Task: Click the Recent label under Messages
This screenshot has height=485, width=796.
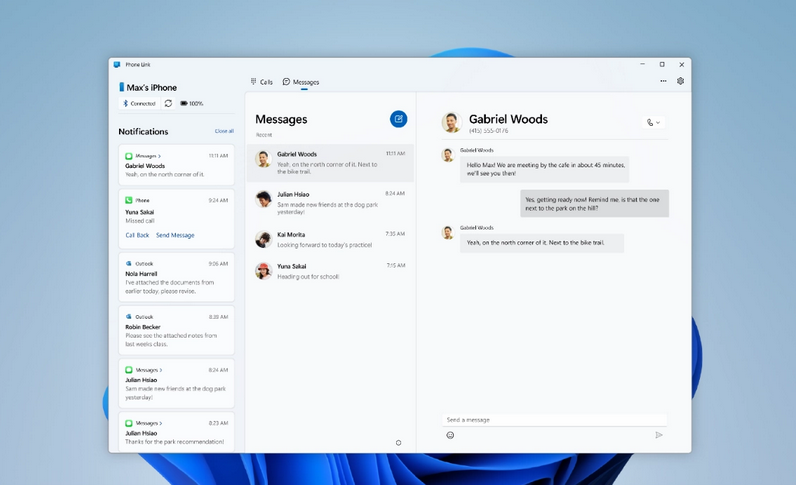Action: (x=264, y=135)
